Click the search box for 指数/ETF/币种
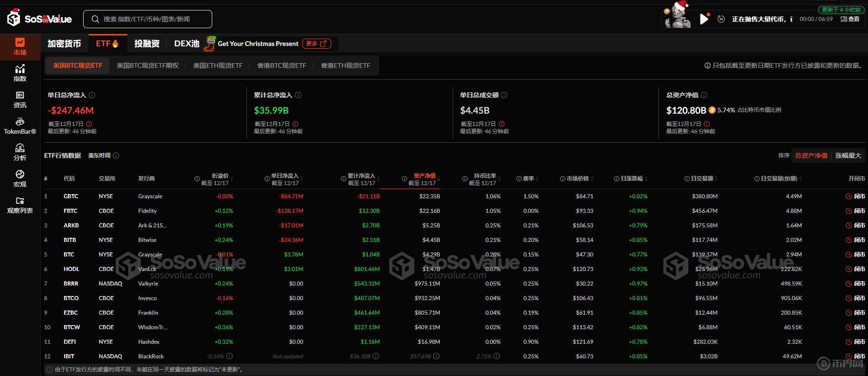The width and height of the screenshot is (868, 376). [148, 19]
